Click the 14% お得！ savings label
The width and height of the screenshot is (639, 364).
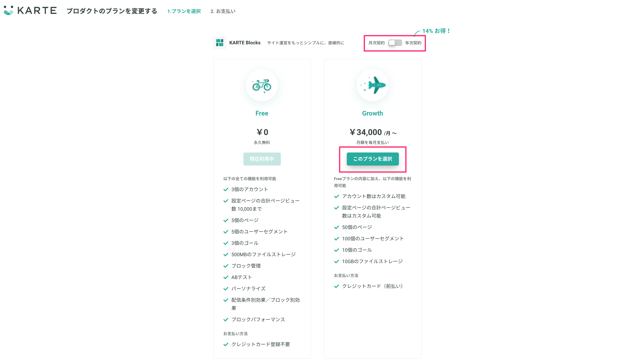[x=436, y=31]
